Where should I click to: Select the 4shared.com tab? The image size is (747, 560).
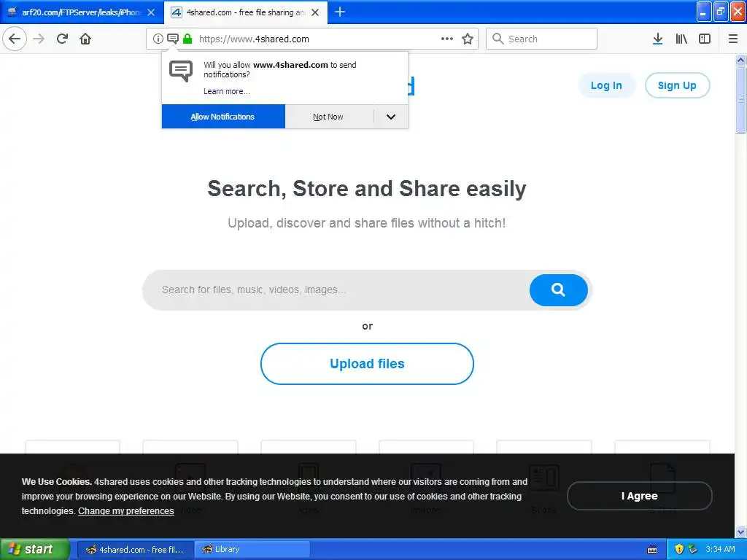tap(245, 12)
